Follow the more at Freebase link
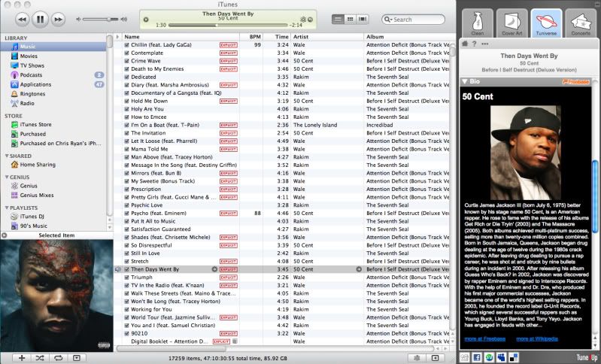The height and width of the screenshot is (364, 601). [485, 338]
